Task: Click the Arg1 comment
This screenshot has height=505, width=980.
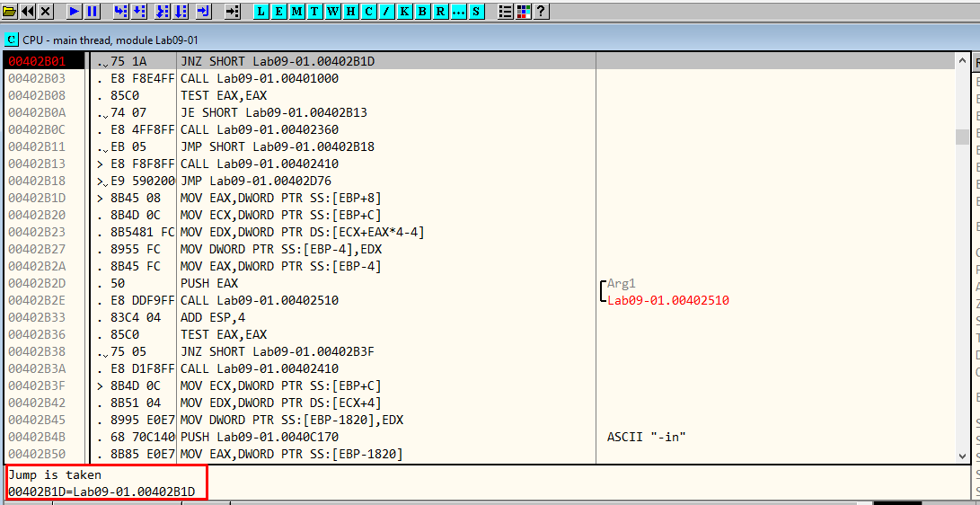Action: tap(621, 283)
